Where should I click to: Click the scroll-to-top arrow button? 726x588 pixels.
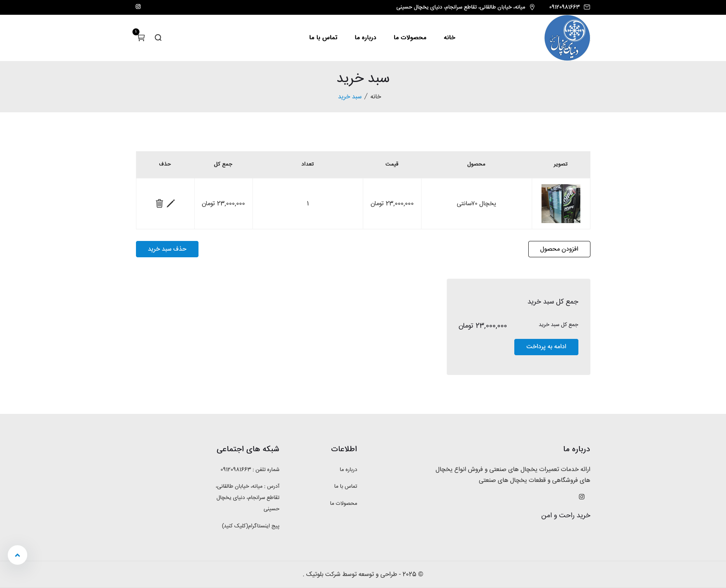[x=17, y=555]
